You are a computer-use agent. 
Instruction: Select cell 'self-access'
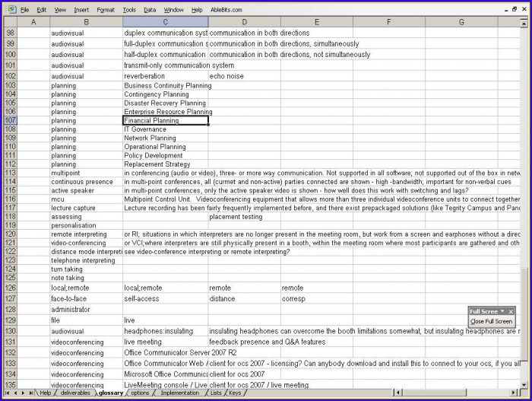[x=165, y=299]
